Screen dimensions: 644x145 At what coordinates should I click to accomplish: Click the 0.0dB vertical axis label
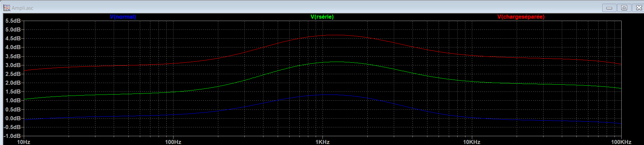pos(13,118)
